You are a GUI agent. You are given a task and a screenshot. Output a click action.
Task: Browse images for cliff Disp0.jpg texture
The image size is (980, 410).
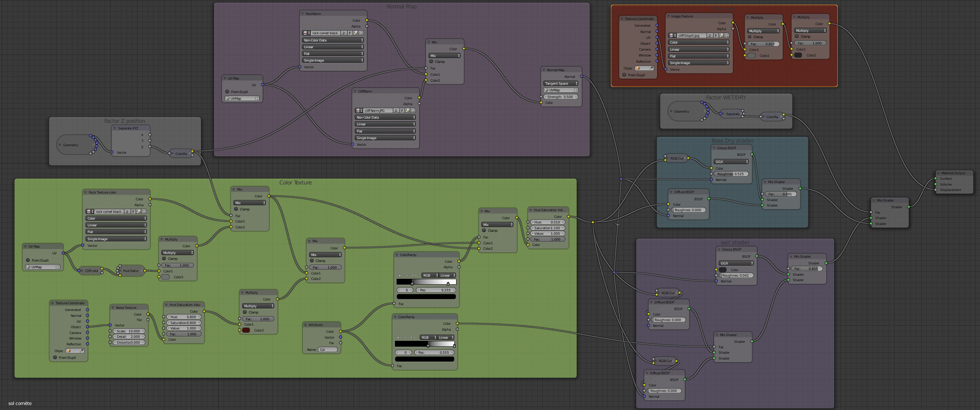672,36
